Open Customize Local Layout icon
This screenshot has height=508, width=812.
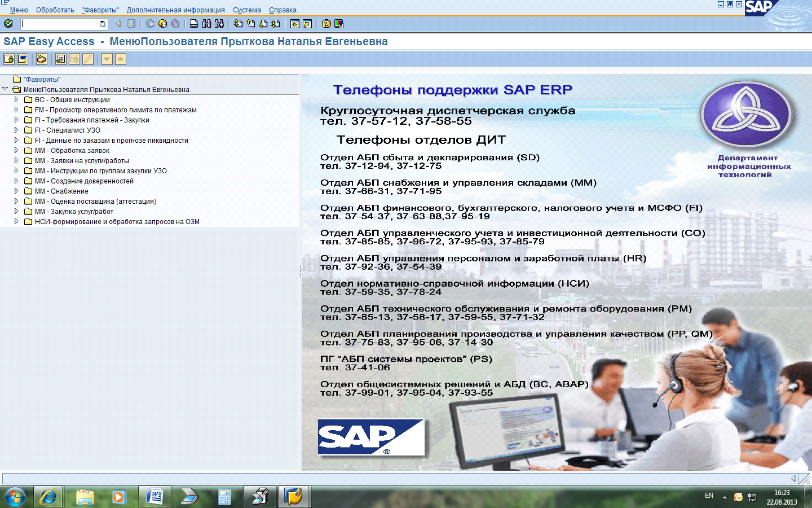[339, 24]
